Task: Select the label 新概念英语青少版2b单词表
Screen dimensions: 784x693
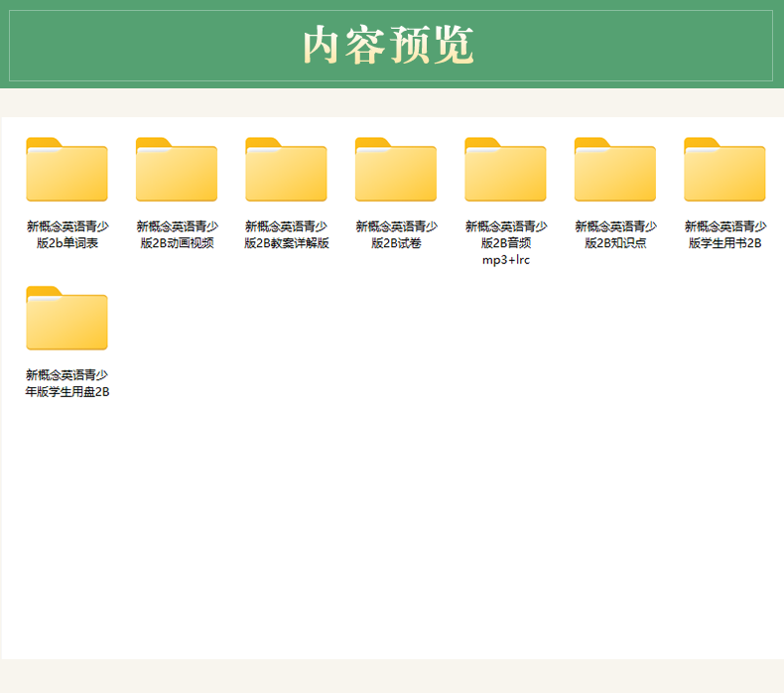Action: point(67,234)
